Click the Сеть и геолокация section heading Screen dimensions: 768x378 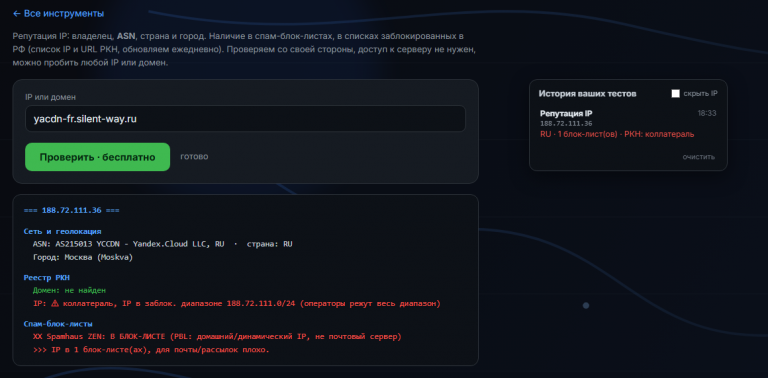click(62, 232)
